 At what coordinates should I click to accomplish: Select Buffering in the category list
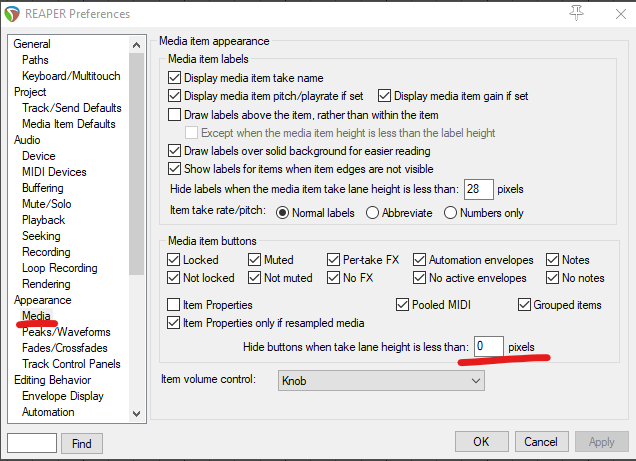point(43,188)
